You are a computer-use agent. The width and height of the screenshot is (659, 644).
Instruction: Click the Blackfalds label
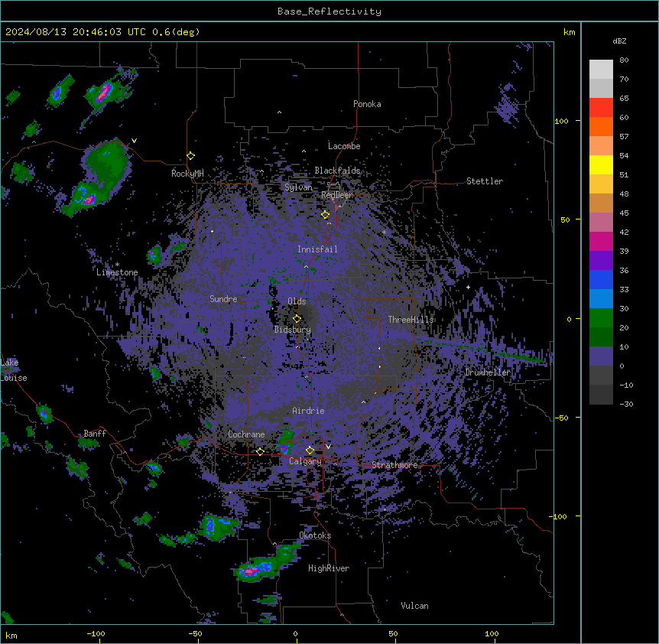tap(337, 171)
